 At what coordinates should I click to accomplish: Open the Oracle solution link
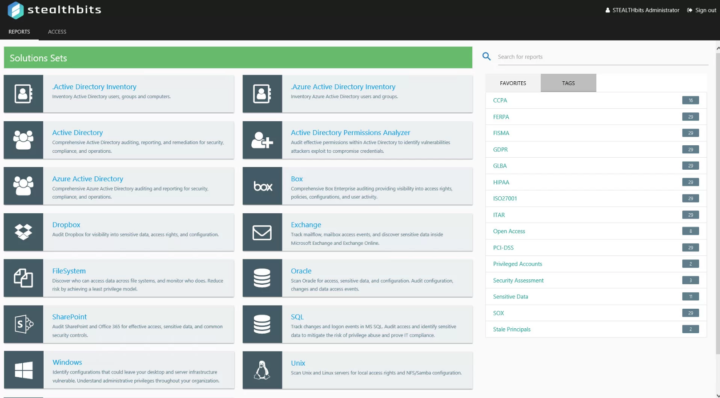pos(301,271)
